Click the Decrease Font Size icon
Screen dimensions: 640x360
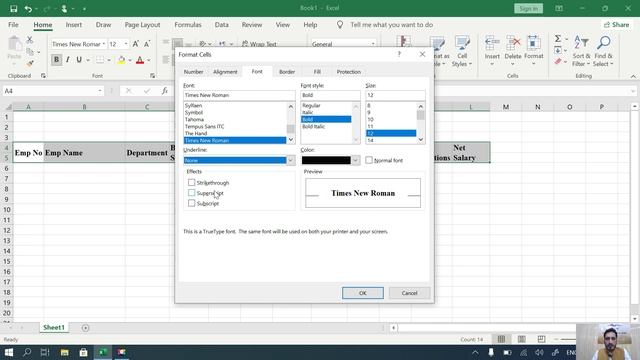(147, 44)
